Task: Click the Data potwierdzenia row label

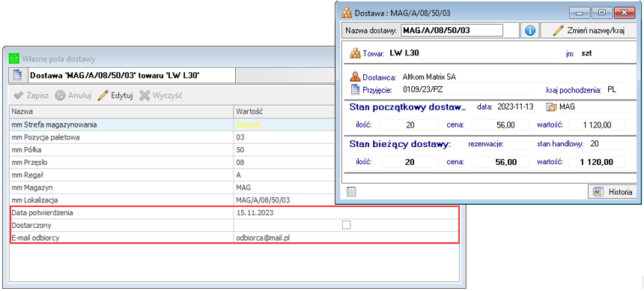Action: [x=42, y=213]
